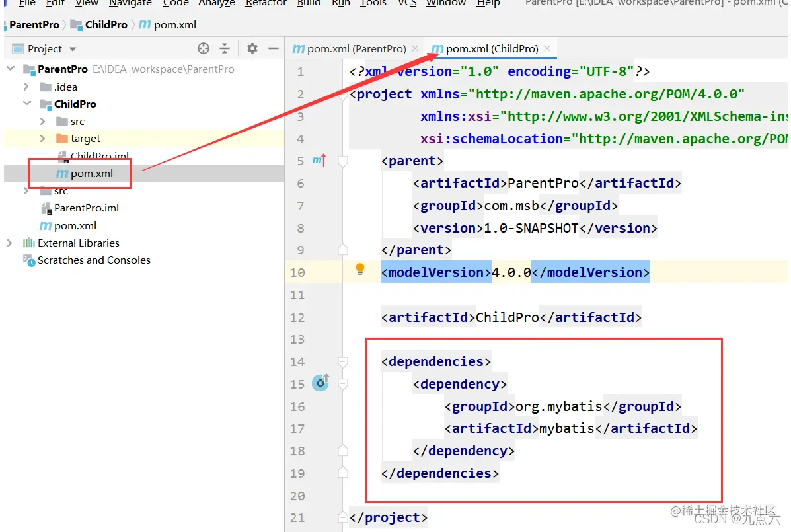The width and height of the screenshot is (791, 532).
Task: Close the pom.xml (ParentPro) tab
Action: [x=415, y=48]
